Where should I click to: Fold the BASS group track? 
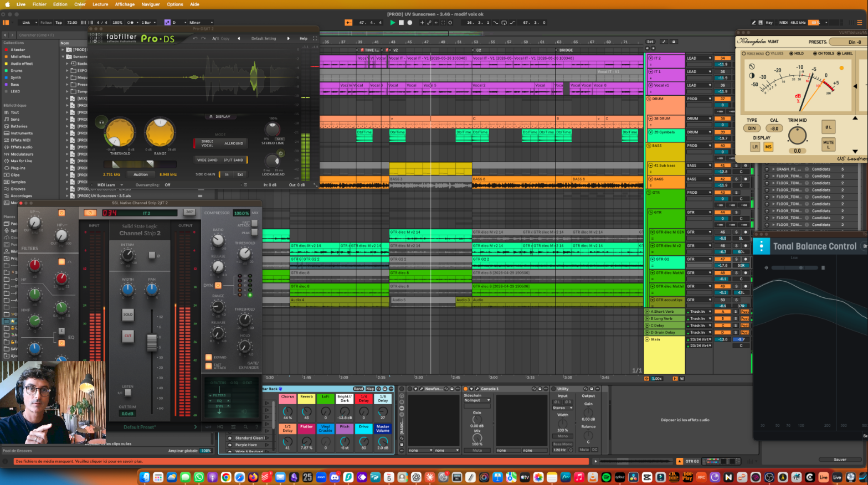tap(650, 146)
